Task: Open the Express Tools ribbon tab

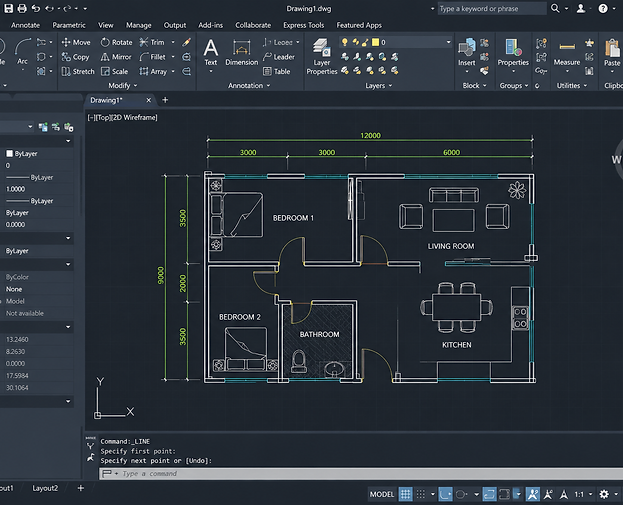Action: pos(304,25)
